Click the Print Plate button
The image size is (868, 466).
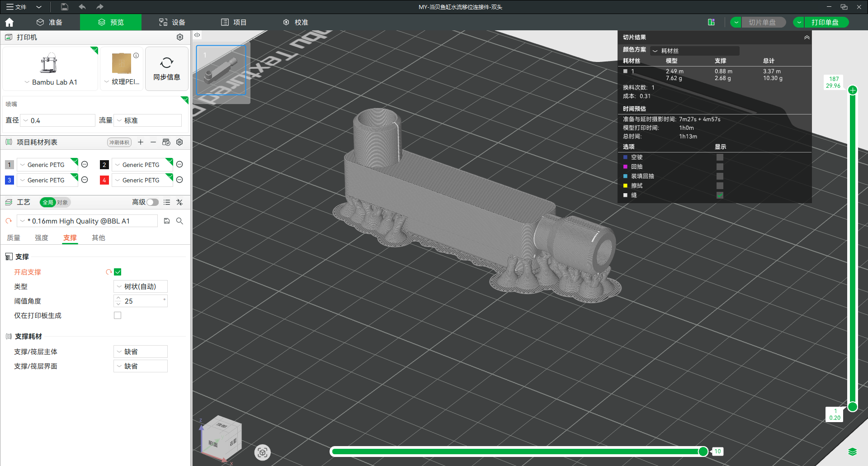click(826, 22)
